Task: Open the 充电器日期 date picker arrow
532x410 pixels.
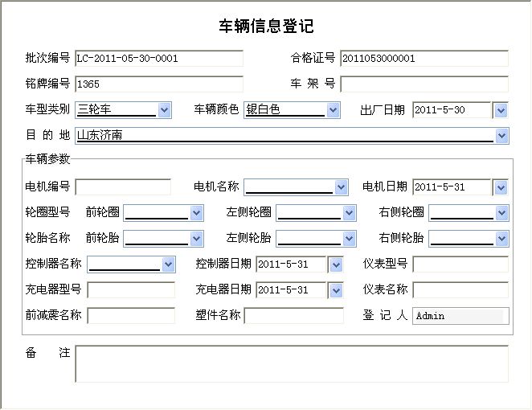Action: pyautogui.click(x=336, y=290)
